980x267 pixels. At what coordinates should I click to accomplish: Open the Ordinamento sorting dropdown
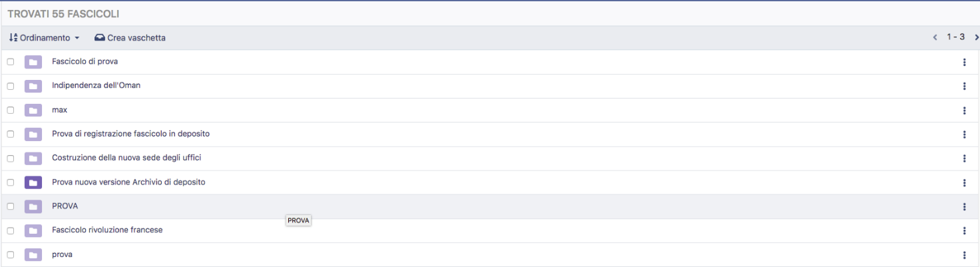pos(45,38)
